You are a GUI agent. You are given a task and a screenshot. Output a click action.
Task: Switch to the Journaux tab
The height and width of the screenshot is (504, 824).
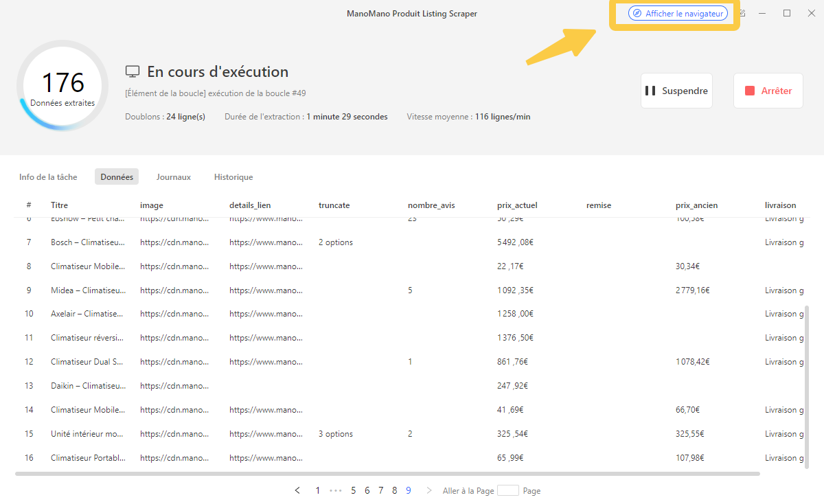click(x=173, y=177)
